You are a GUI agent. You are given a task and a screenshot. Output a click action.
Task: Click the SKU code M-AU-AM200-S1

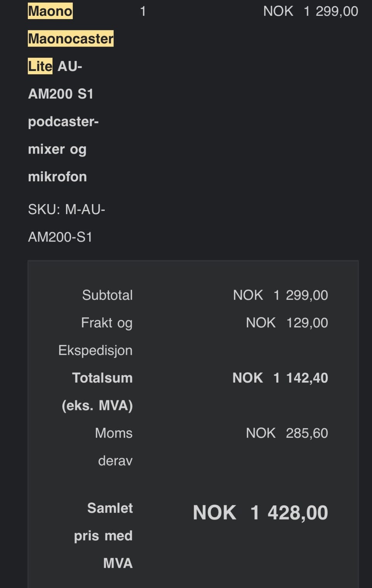tap(66, 223)
